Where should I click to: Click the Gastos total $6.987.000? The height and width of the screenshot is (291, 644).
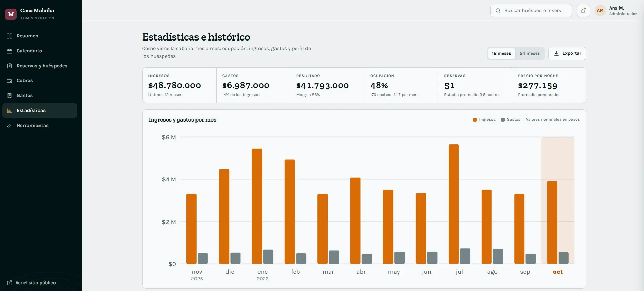pos(246,85)
